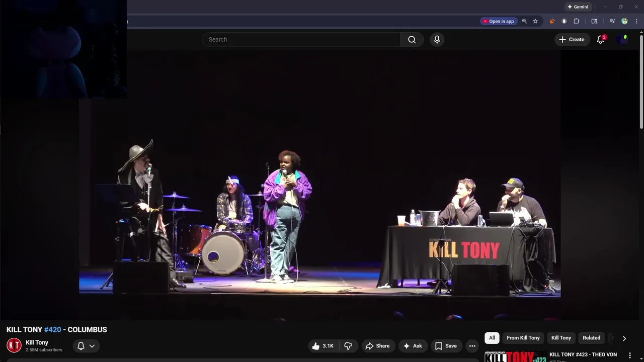
Task: Click the Create button
Action: click(572, 39)
